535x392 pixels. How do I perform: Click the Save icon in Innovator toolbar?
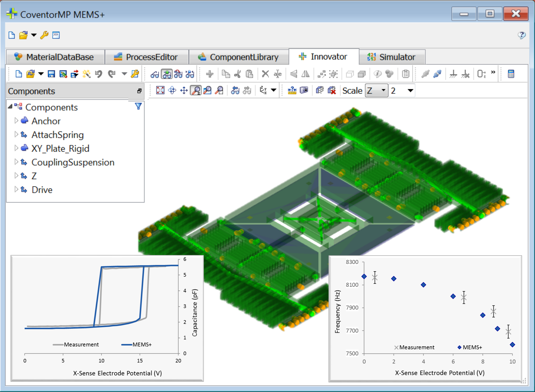click(x=51, y=74)
